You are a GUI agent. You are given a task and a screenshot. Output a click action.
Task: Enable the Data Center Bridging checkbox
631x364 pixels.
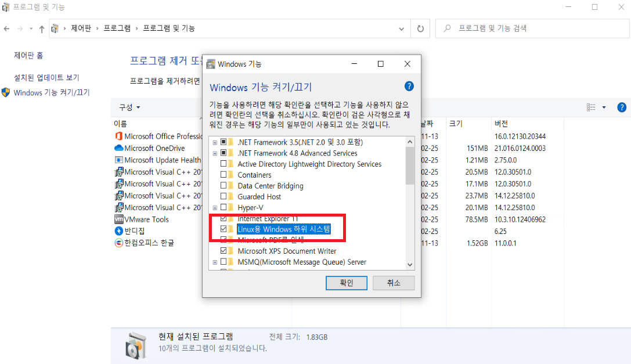(x=223, y=186)
